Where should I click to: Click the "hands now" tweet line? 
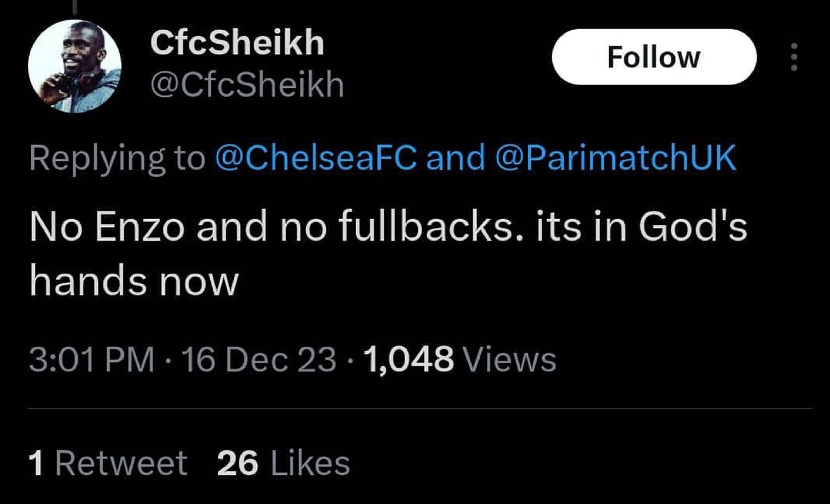[x=134, y=281]
